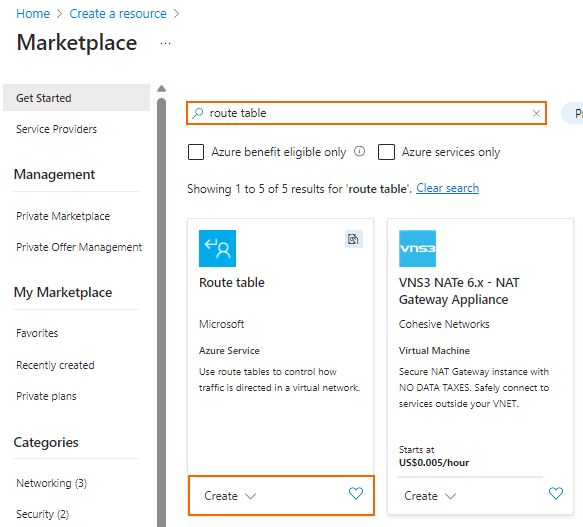
Task: Open Recently created in the sidebar
Action: [x=55, y=365]
